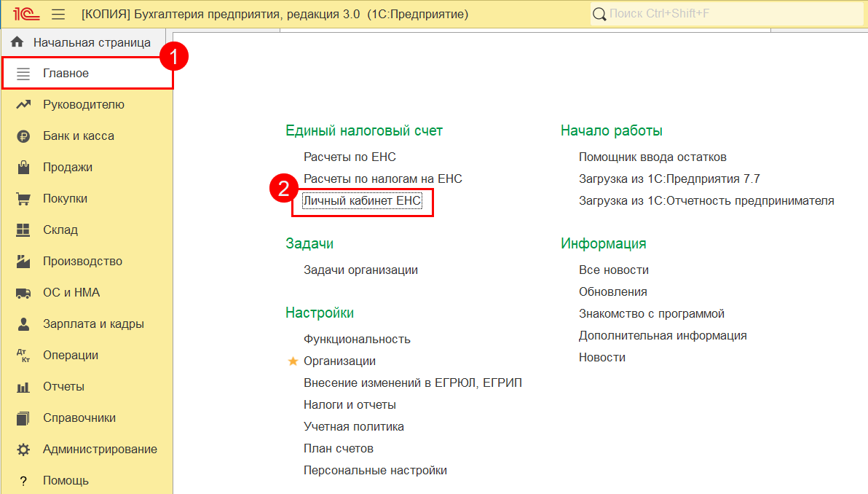Click the magnifier search icon

click(599, 15)
